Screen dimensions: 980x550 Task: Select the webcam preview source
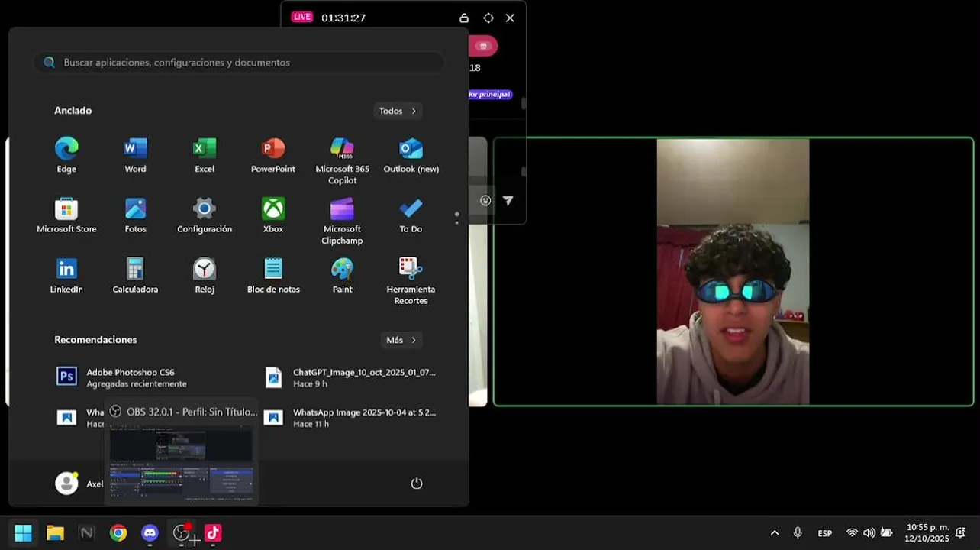coord(733,272)
